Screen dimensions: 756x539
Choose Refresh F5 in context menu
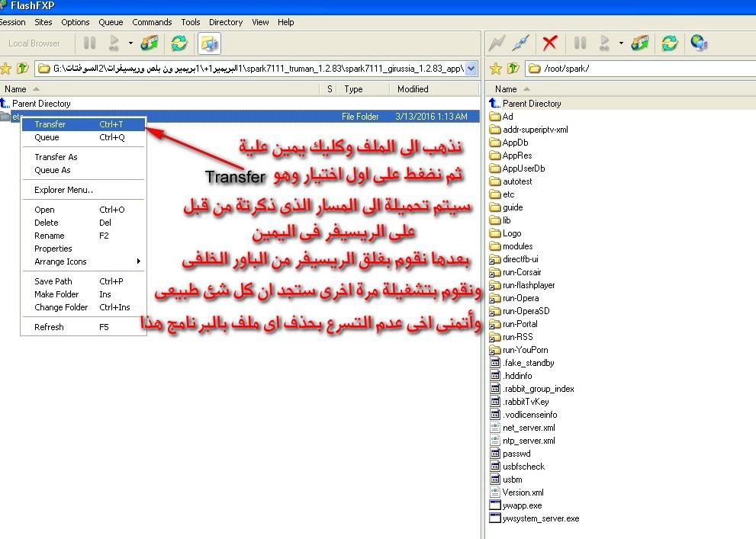pyautogui.click(x=83, y=327)
